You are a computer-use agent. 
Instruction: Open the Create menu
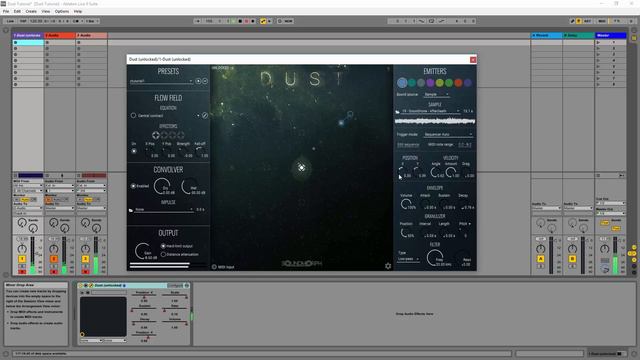pos(31,11)
